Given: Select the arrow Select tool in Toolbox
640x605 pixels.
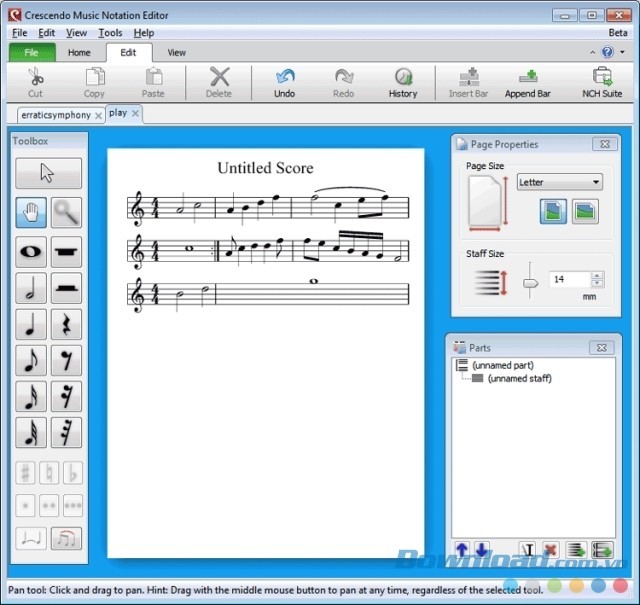Looking at the screenshot, I should click(x=48, y=172).
